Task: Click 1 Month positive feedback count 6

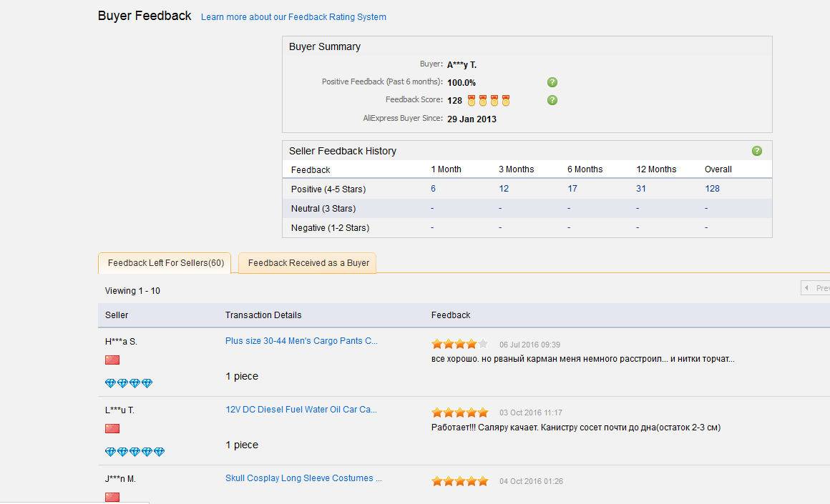Action: point(434,189)
